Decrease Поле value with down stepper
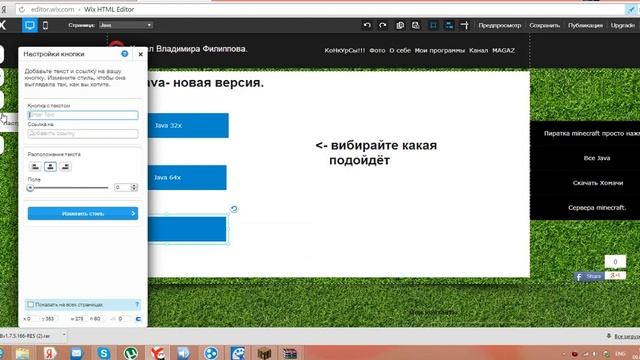Viewport: 640px width, 360px height. point(134,189)
